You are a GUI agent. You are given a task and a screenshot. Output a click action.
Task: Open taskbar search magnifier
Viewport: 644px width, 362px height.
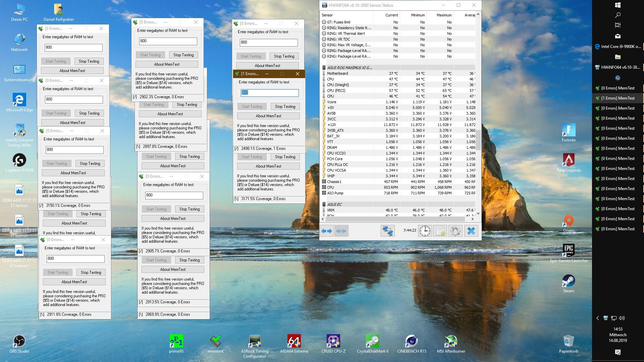click(x=618, y=15)
